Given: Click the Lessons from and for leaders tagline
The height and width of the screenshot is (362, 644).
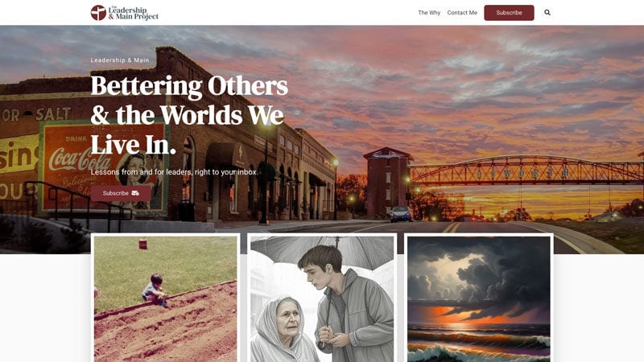Looking at the screenshot, I should [174, 172].
